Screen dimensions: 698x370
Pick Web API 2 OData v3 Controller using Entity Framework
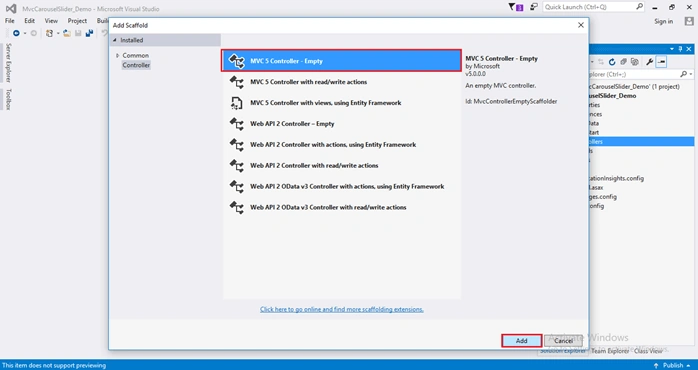(x=341, y=187)
